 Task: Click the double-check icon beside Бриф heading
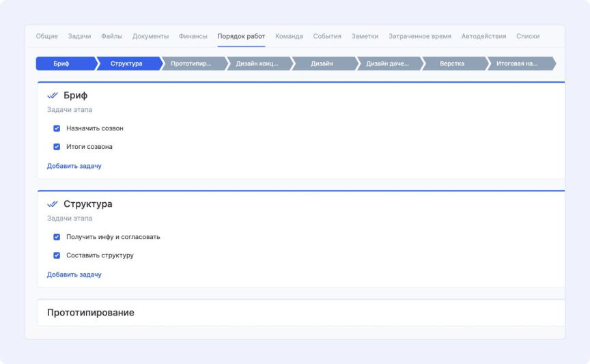(53, 96)
